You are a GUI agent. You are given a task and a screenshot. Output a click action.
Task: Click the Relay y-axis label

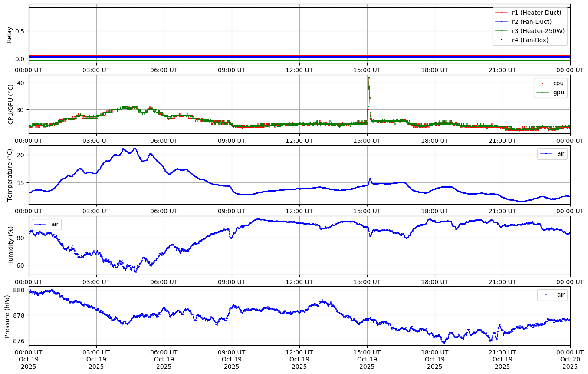tap(10, 34)
